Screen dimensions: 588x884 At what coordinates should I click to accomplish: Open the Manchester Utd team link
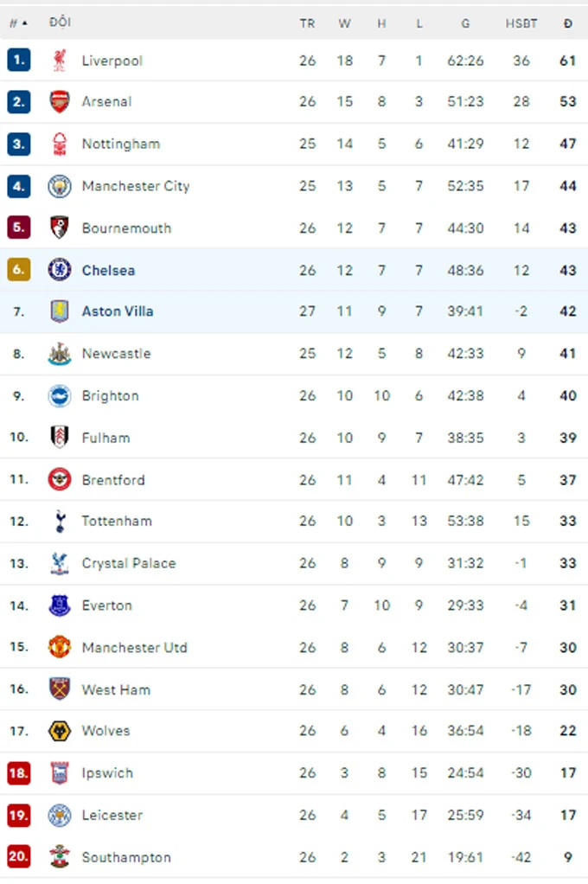click(134, 648)
